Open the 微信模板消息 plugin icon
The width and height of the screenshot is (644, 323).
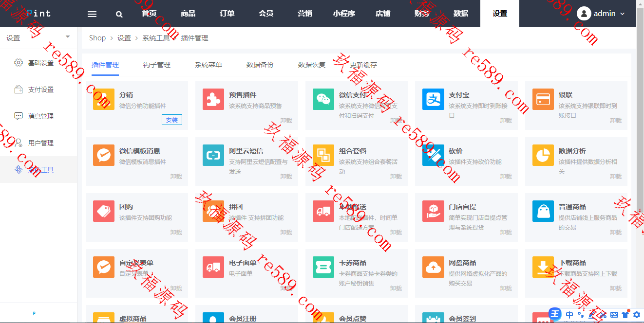pyautogui.click(x=104, y=155)
